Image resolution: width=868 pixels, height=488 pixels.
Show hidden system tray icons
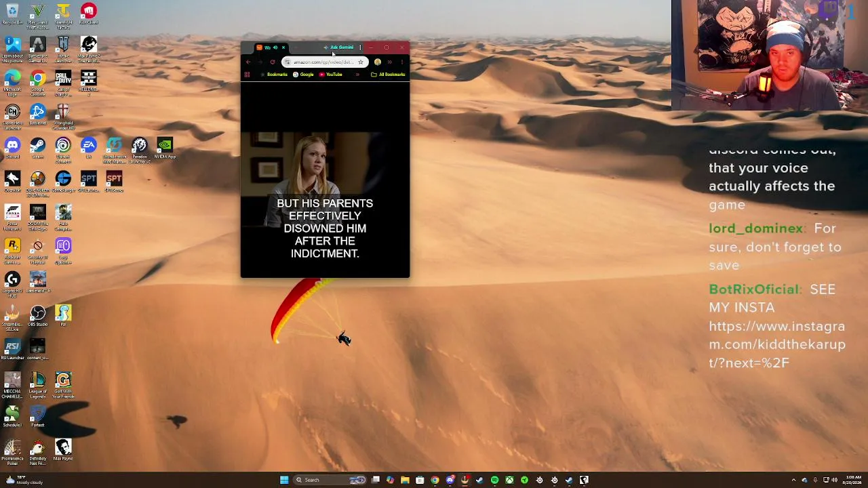coord(793,480)
